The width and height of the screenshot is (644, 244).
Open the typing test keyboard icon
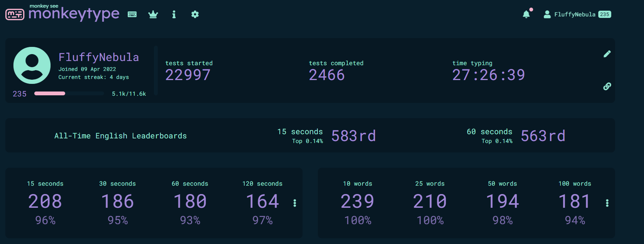click(132, 14)
